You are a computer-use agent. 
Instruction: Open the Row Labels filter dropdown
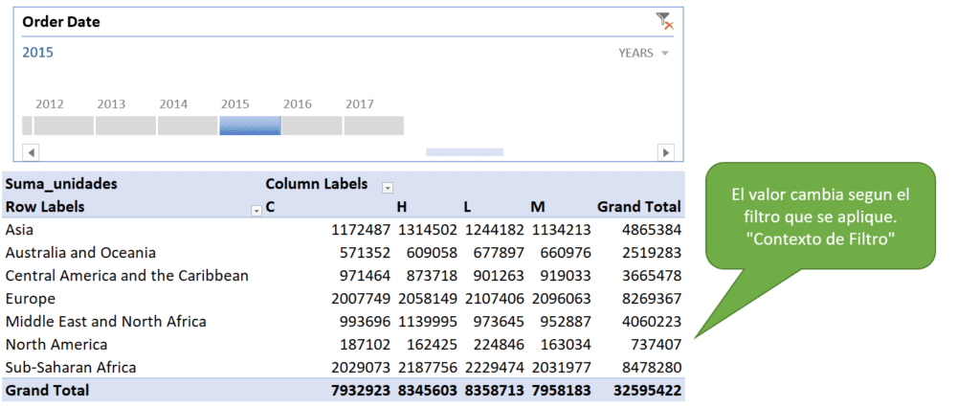coord(256,211)
